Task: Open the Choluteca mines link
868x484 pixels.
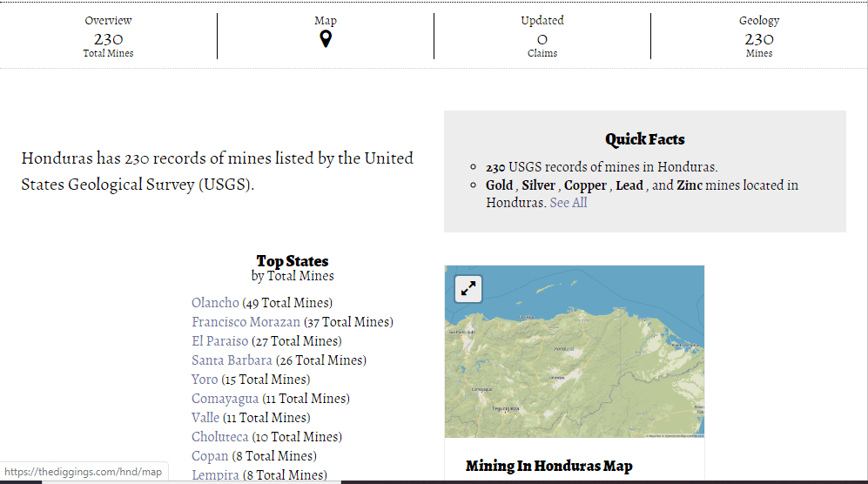Action: coord(219,437)
